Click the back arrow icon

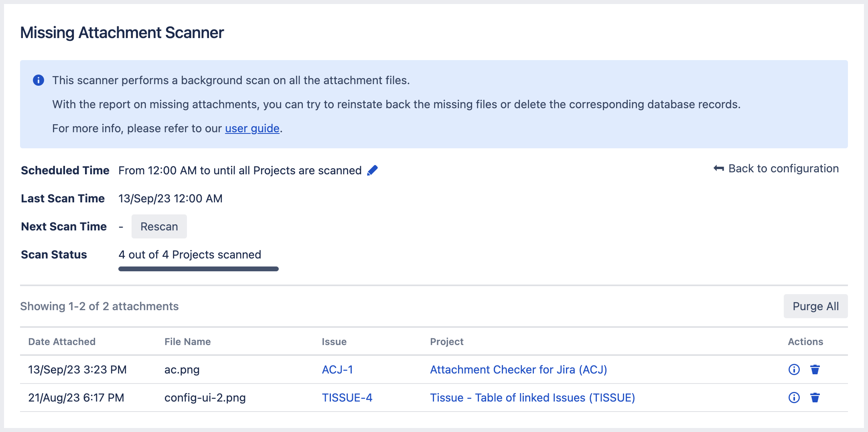[718, 168]
